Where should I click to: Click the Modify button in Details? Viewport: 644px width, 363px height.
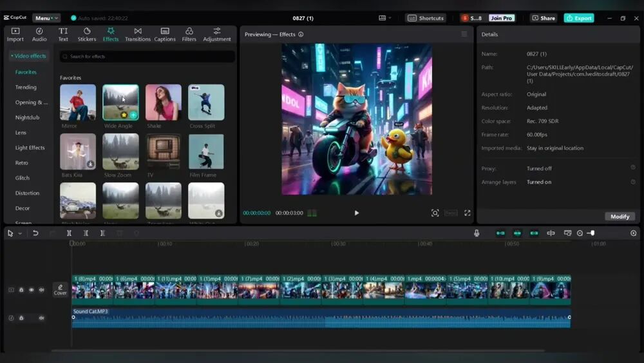point(620,217)
